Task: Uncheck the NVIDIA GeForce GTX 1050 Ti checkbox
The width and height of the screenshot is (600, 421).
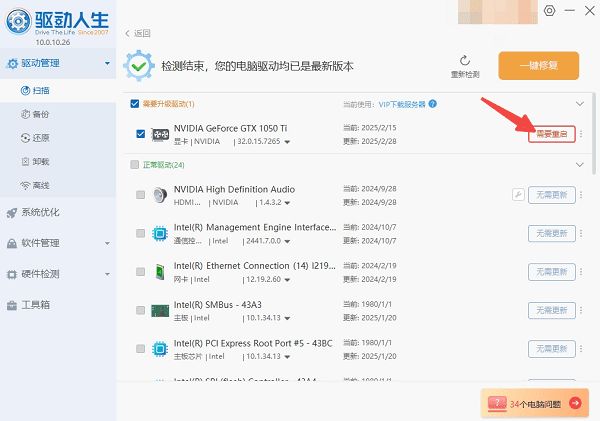Action: [140, 134]
